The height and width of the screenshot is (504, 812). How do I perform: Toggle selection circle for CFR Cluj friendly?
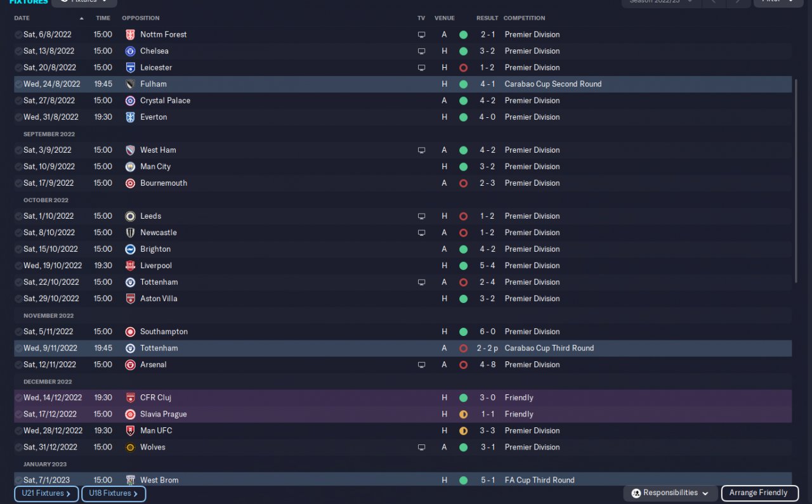coord(18,397)
